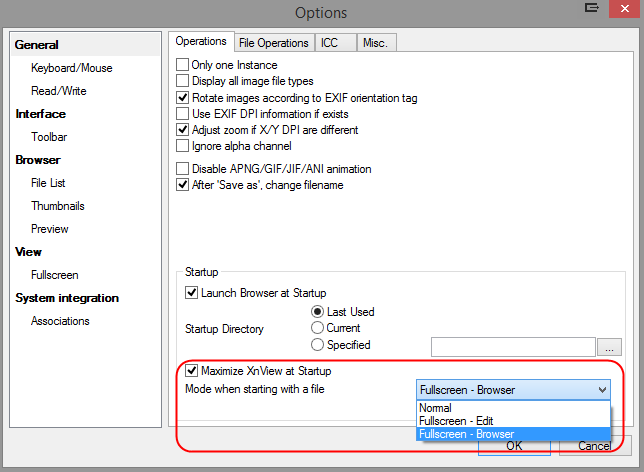644x472 pixels.
Task: Toggle After 'Save as', change filename
Action: click(182, 184)
